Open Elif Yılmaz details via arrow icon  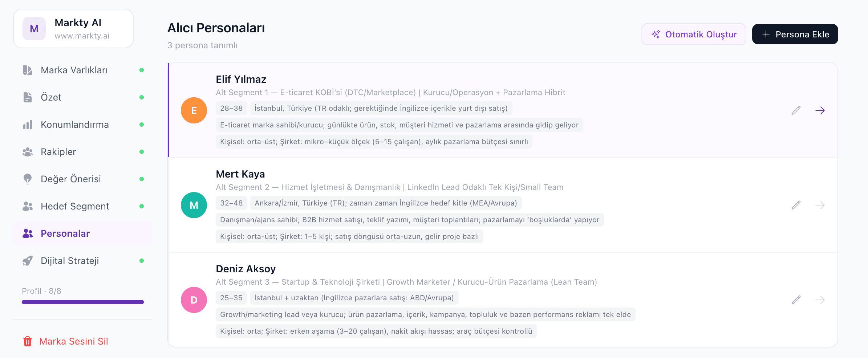[820, 110]
